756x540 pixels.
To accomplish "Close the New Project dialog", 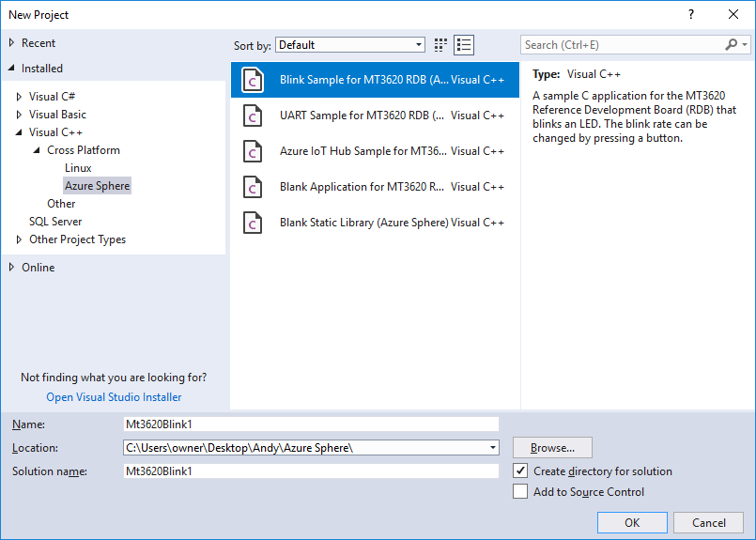I will tap(733, 14).
